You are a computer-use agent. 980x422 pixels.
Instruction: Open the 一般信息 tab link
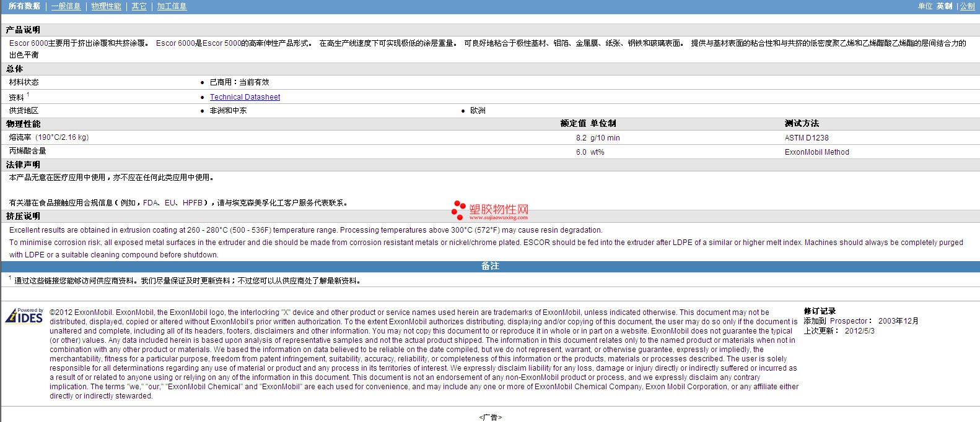(66, 6)
